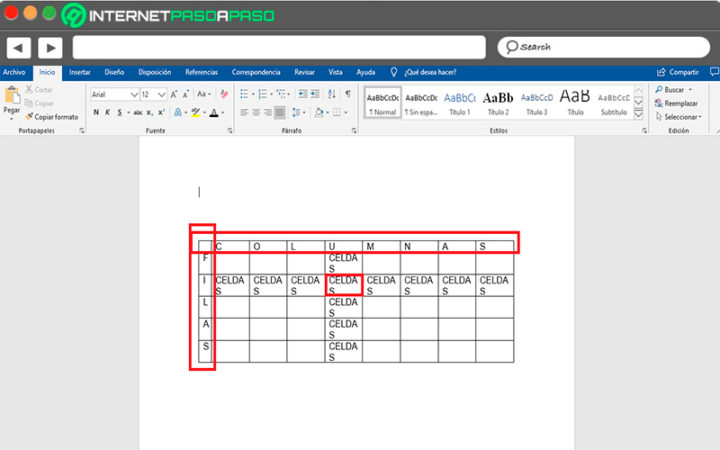Viewport: 720px width, 450px height.
Task: Apply bullet list formatting
Action: [x=245, y=94]
